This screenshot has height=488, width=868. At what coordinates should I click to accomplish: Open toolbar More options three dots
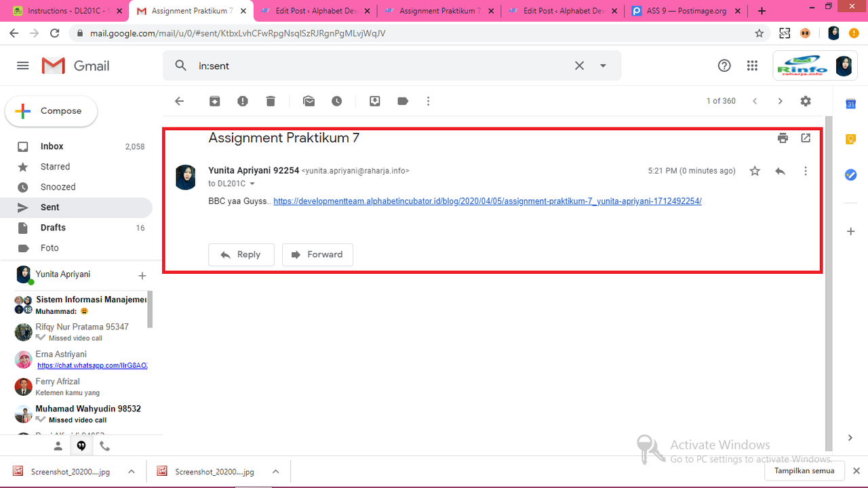(x=428, y=101)
